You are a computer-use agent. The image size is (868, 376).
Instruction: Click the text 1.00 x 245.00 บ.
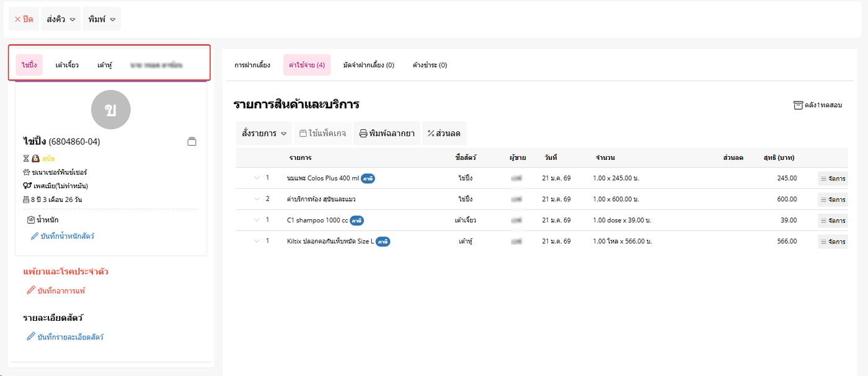616,178
